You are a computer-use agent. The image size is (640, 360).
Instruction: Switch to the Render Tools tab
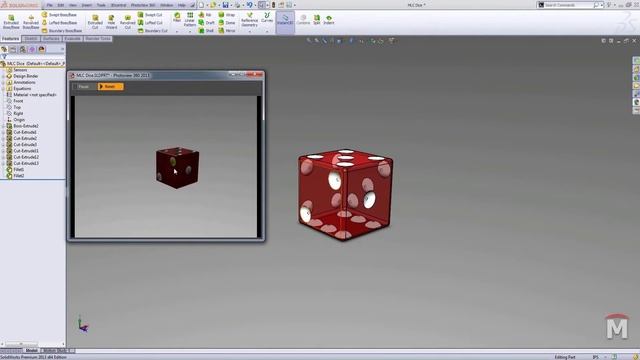click(98, 39)
